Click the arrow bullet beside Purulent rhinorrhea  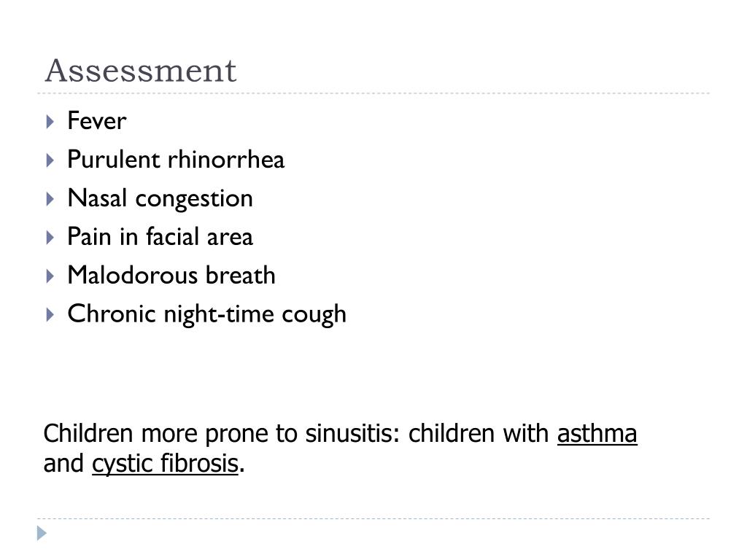point(50,160)
